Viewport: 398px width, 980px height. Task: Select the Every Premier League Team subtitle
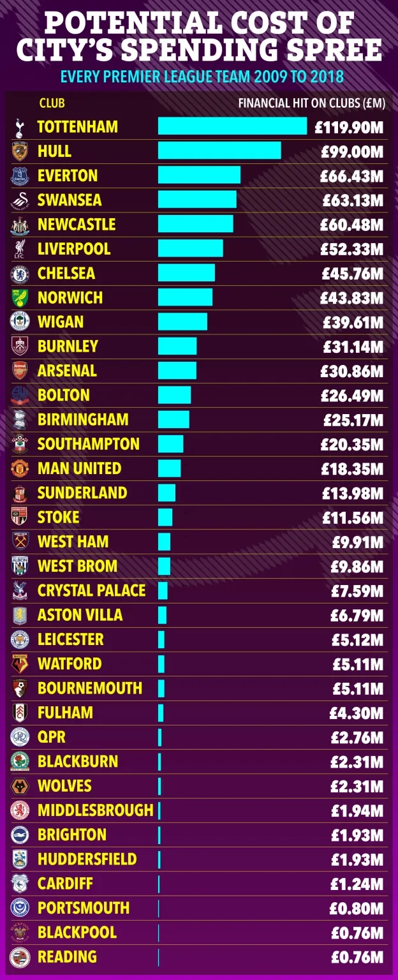202,77
